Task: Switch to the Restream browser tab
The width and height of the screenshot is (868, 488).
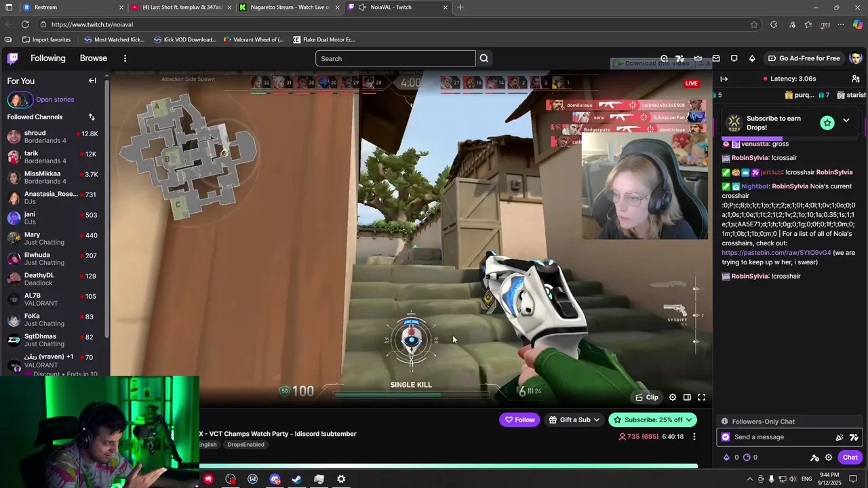Action: 73,7
